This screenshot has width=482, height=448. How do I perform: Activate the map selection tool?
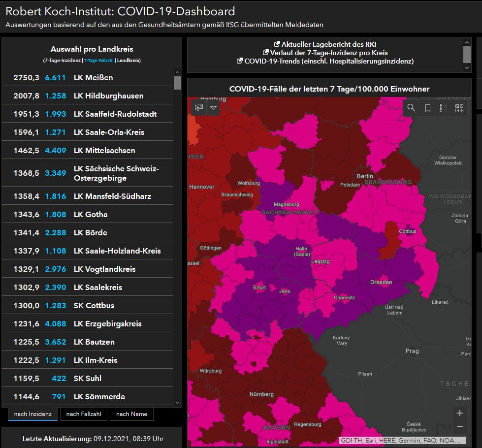[199, 107]
